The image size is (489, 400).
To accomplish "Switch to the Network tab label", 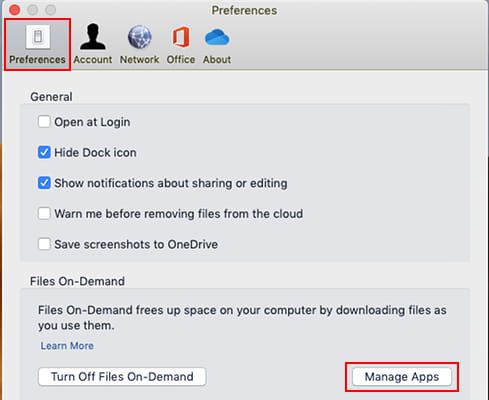I will point(140,60).
